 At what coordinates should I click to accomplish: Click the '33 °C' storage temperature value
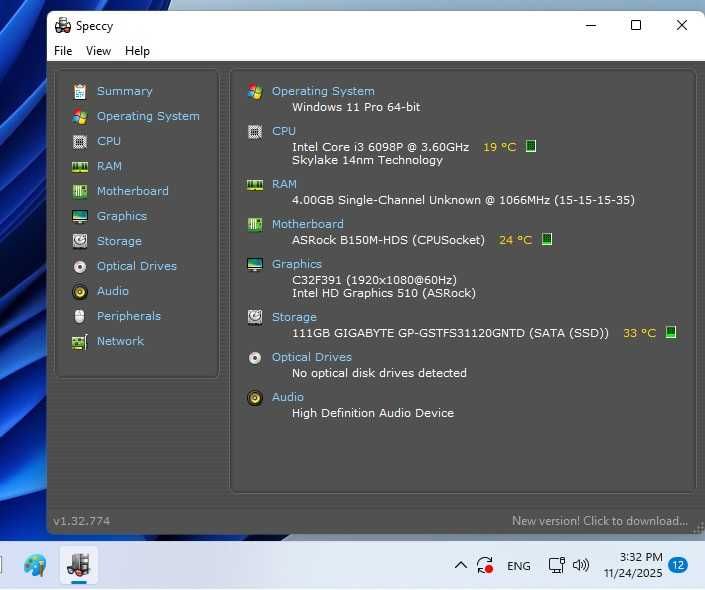pyautogui.click(x=639, y=334)
